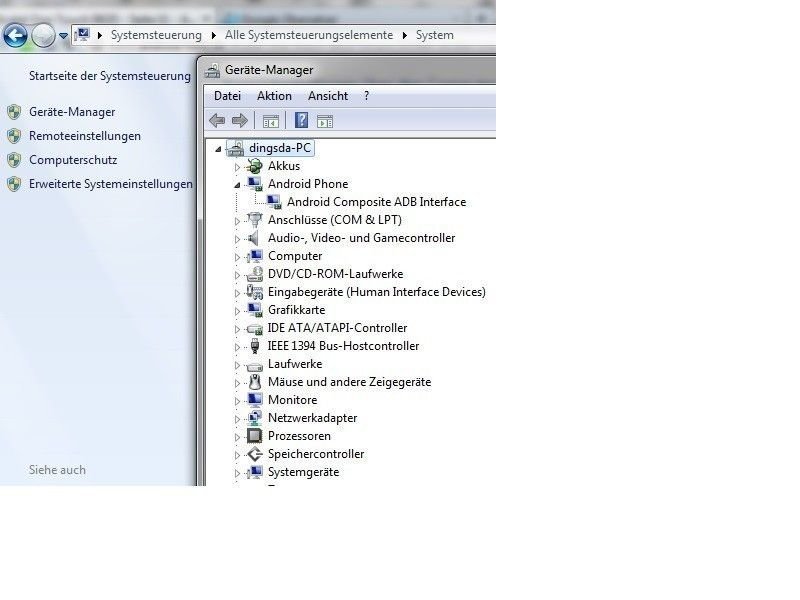800x600 pixels.
Task: Expand the Computer category
Action: [237, 257]
